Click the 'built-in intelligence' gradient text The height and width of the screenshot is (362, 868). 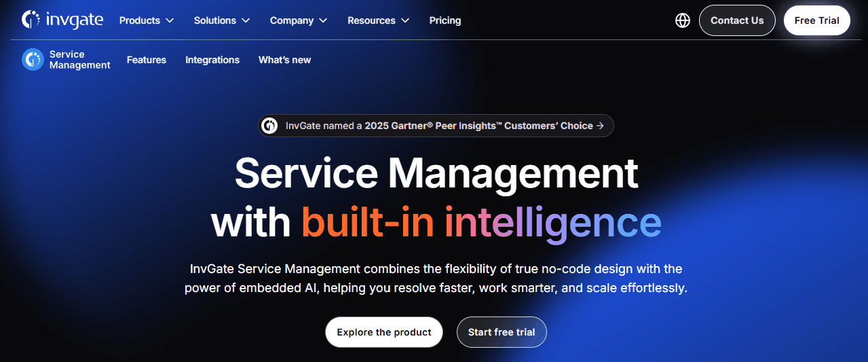click(481, 223)
